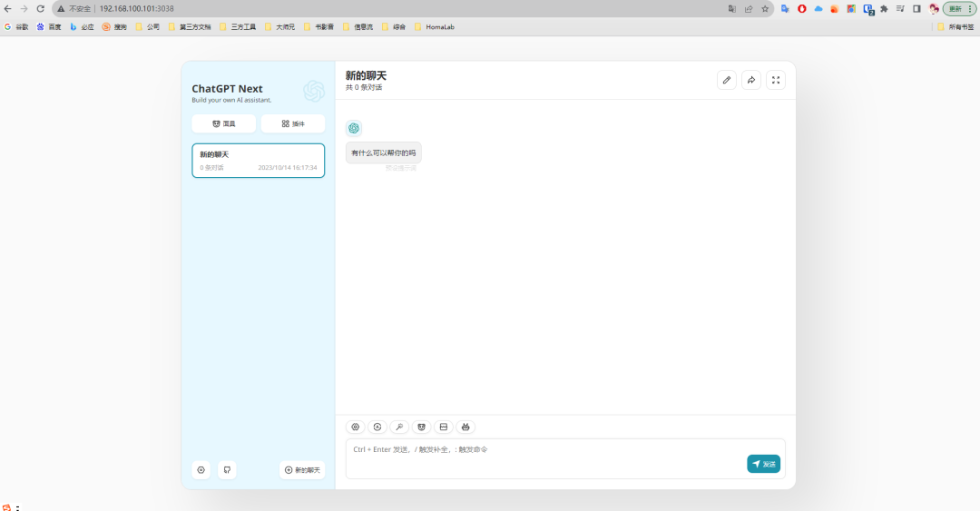Expand the 三方工具 bookmark folder
980x511 pixels.
tap(238, 27)
